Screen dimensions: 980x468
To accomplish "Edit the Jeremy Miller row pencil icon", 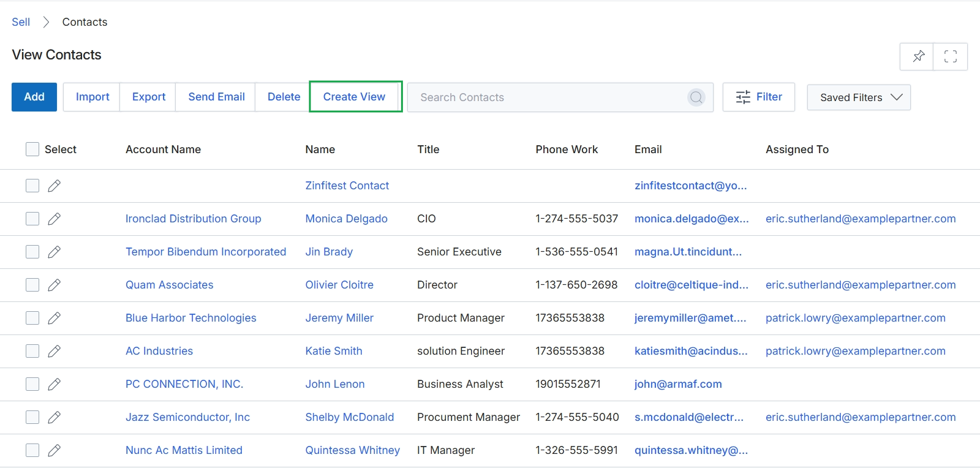I will (54, 318).
